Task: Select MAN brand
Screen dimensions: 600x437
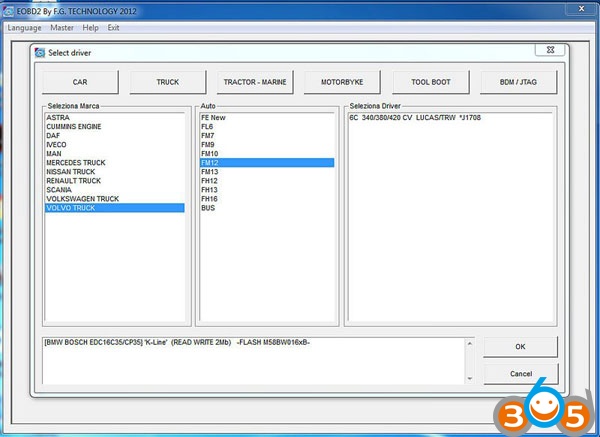Action: pos(114,154)
